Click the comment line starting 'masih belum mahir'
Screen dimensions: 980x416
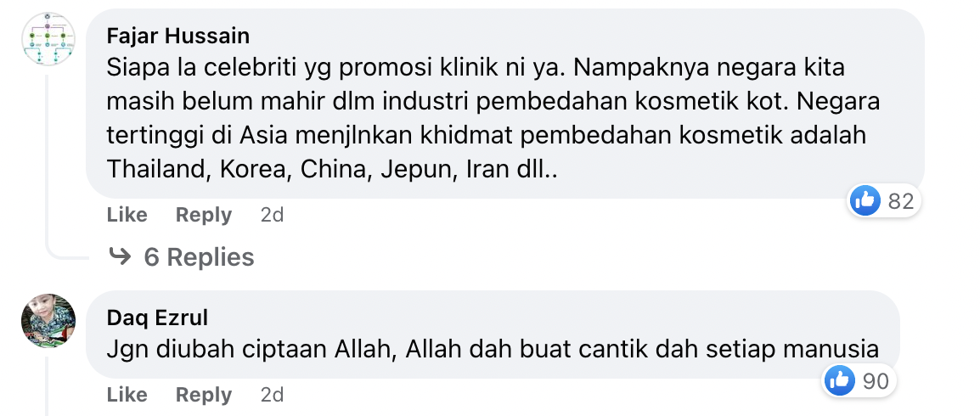(x=493, y=101)
